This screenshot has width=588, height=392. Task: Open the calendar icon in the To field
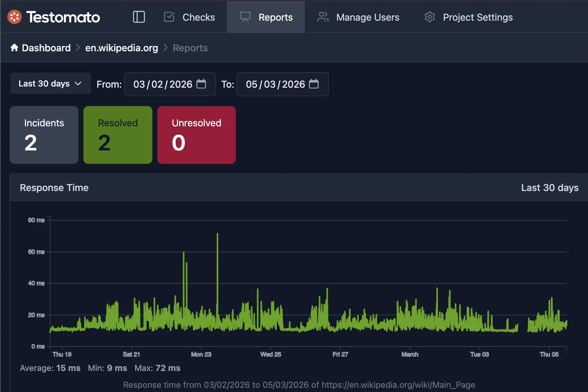click(x=314, y=84)
